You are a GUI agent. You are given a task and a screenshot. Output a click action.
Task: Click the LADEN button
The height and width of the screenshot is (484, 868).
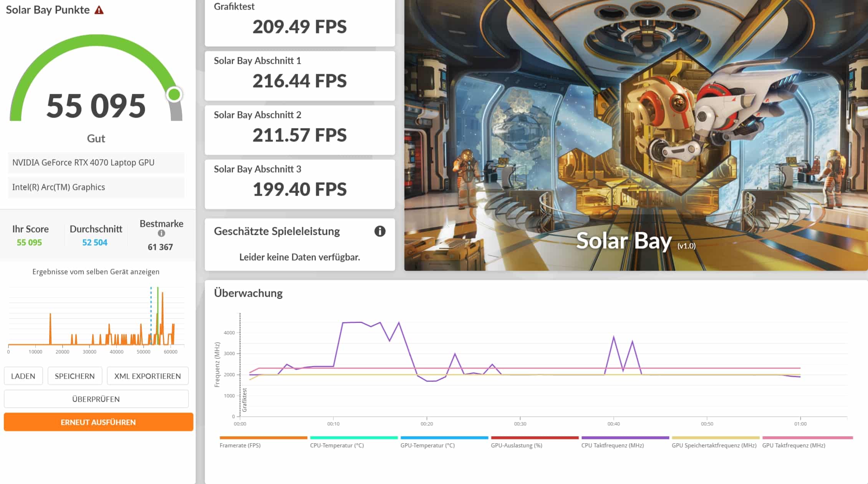tap(23, 376)
